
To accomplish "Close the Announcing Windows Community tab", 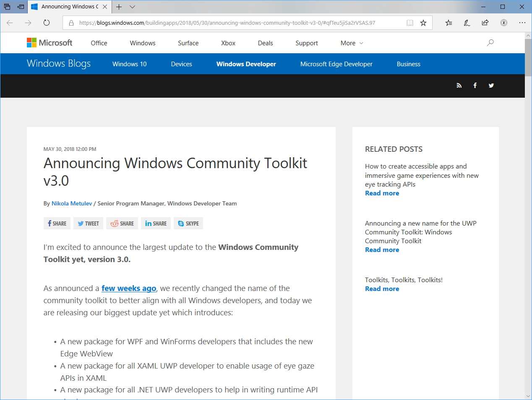I will 105,7.
